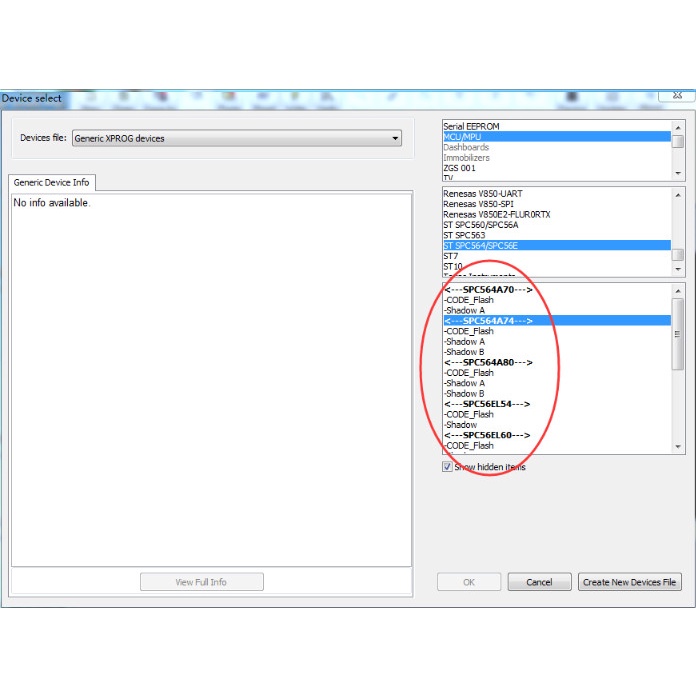Click scroll down arrow in device list
This screenshot has height=696, width=696.
click(x=679, y=449)
